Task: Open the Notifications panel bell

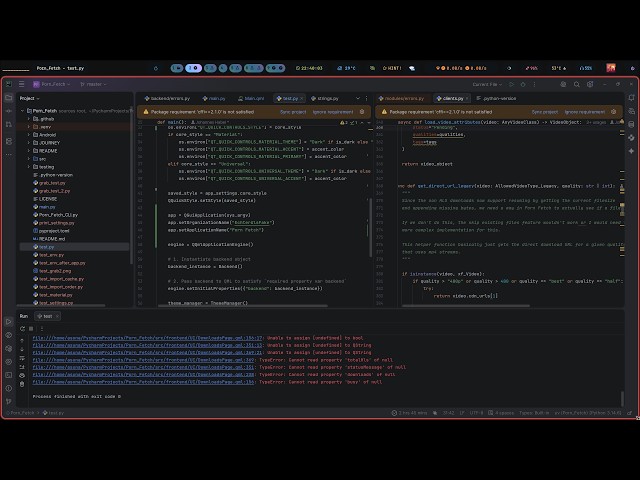Action: click(631, 98)
